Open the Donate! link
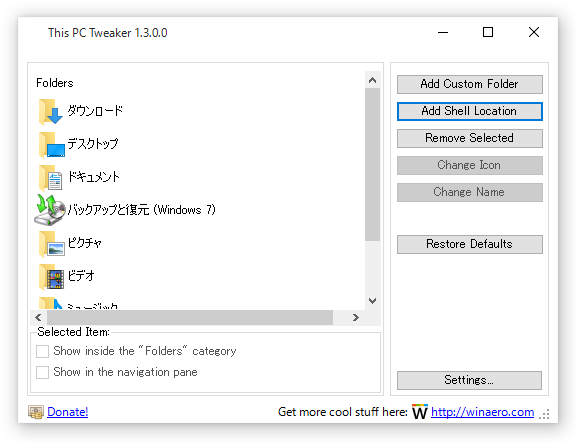Image resolution: width=577 pixels, height=443 pixels. 68,412
